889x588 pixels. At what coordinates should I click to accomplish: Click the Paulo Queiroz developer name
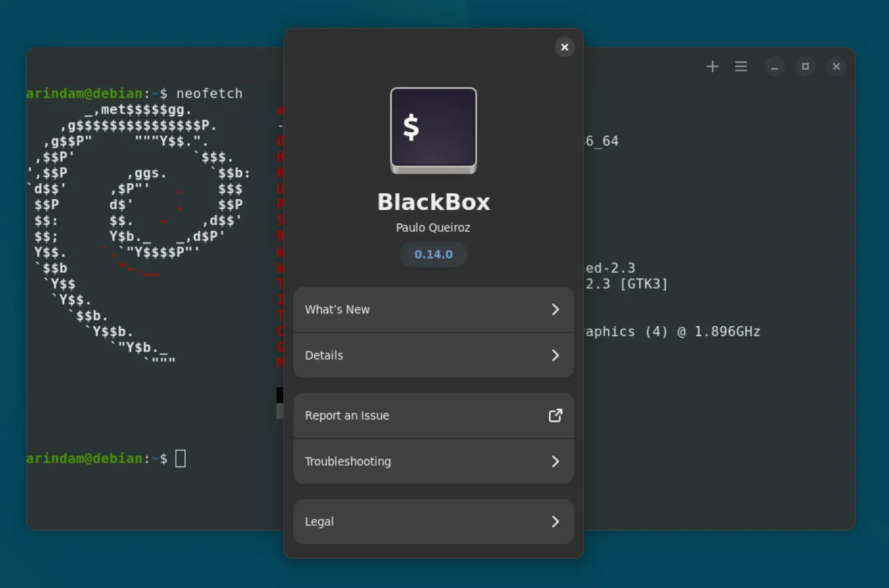pyautogui.click(x=433, y=228)
